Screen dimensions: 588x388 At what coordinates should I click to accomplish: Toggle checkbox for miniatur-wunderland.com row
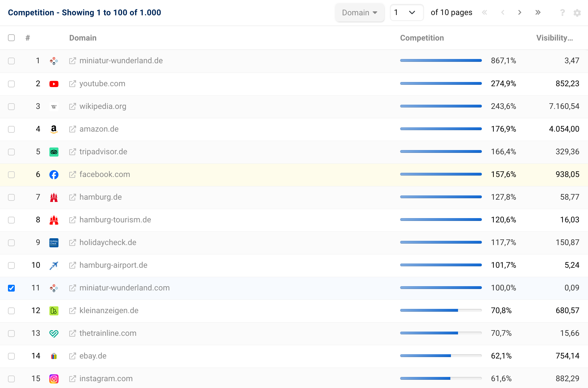point(12,288)
